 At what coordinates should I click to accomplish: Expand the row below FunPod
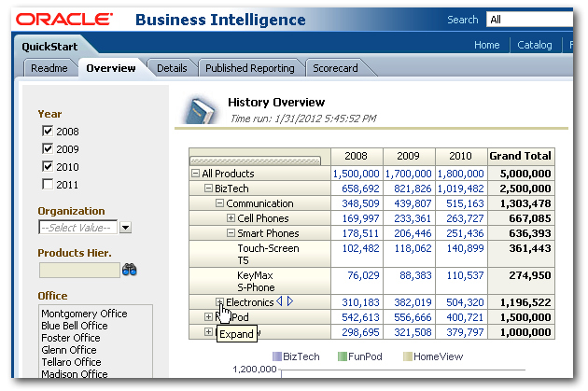click(x=208, y=332)
